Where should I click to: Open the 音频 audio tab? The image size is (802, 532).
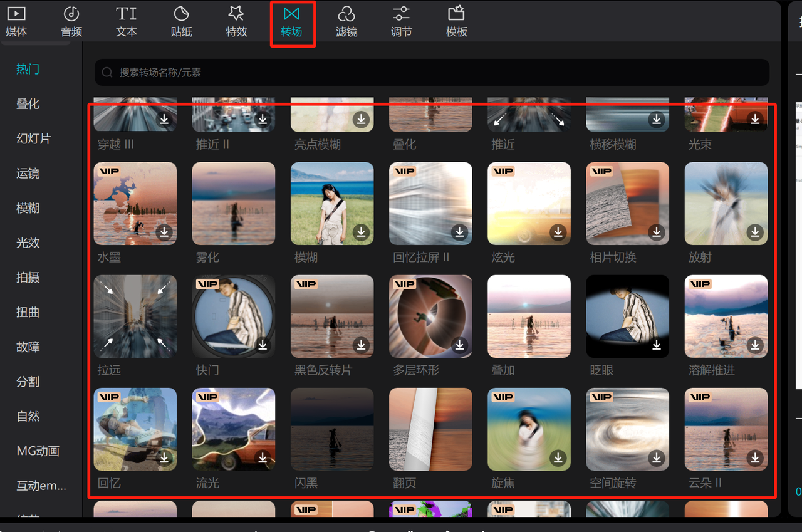pyautogui.click(x=71, y=22)
